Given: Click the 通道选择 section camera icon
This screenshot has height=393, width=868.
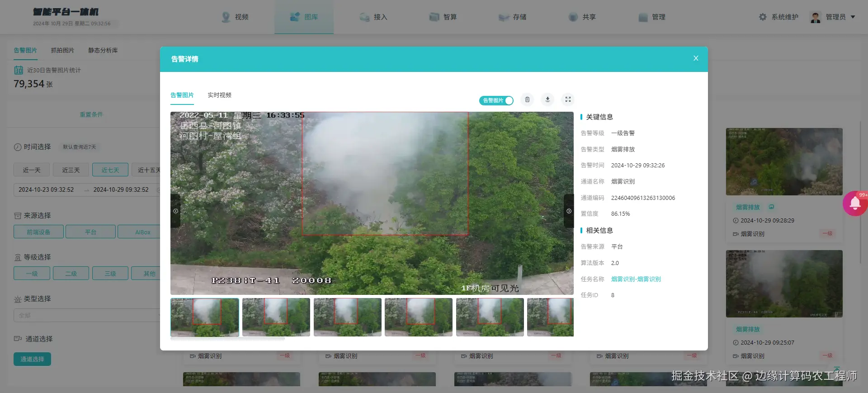Looking at the screenshot, I should coord(18,339).
